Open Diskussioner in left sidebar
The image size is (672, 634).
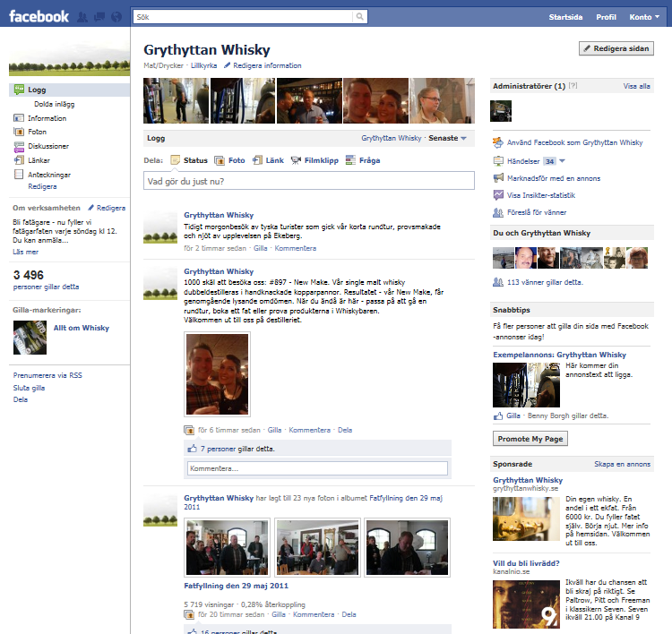tap(48, 146)
